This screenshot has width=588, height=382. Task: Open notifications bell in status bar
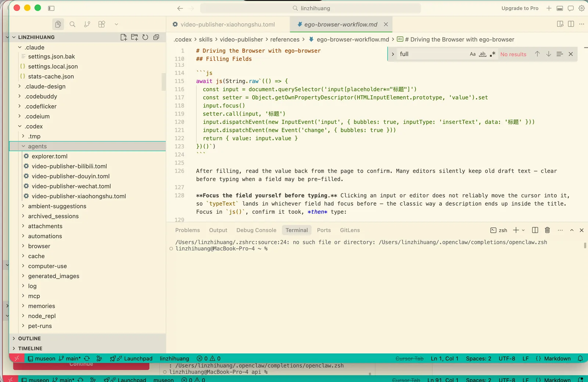[x=580, y=358]
